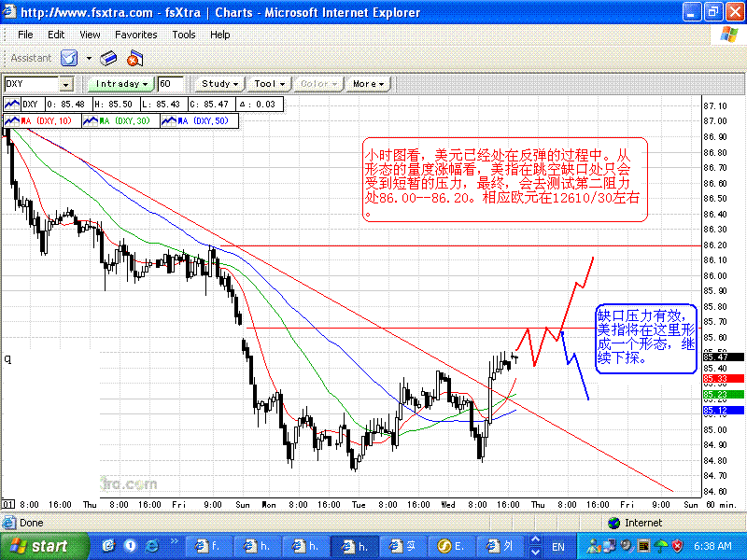The height and width of the screenshot is (560, 747).
Task: Click the green 85.23 MA price marker
Action: click(x=723, y=394)
